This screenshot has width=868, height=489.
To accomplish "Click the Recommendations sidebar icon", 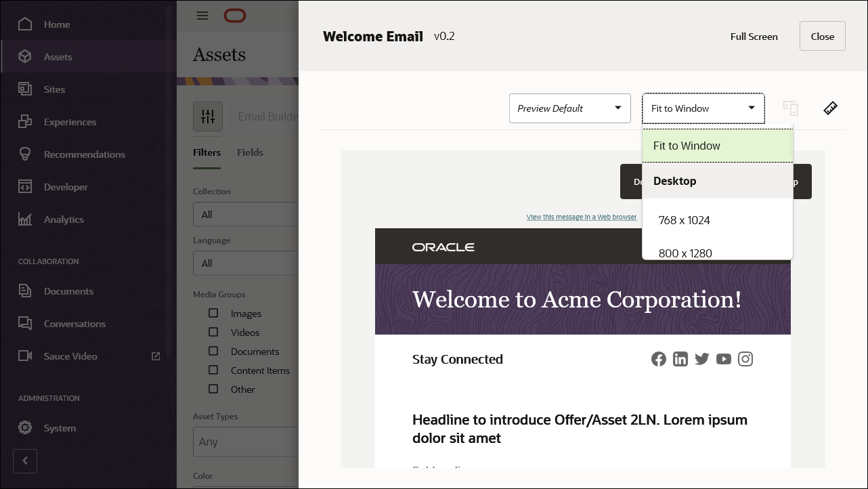I will click(x=24, y=154).
